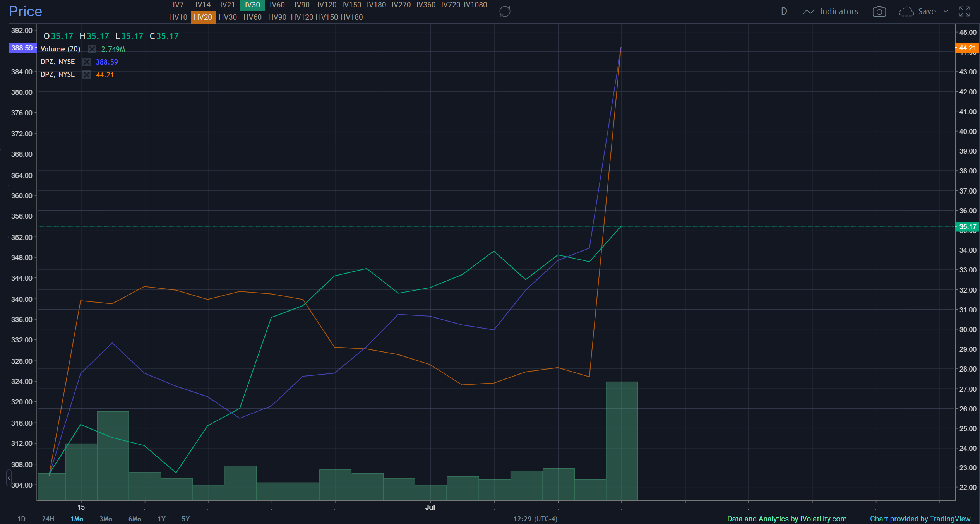
Task: Remove the Volume (20) indicator
Action: [x=92, y=49]
